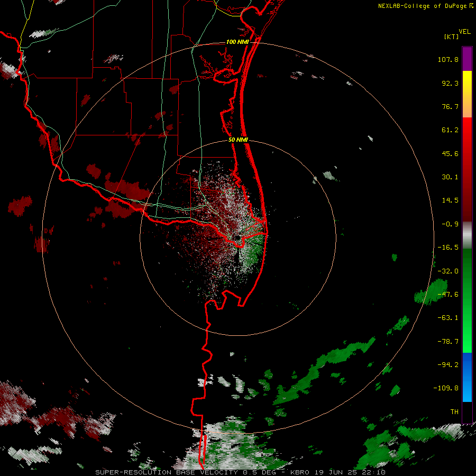
Task: Pick the -47.6 scale value
Action: click(448, 295)
